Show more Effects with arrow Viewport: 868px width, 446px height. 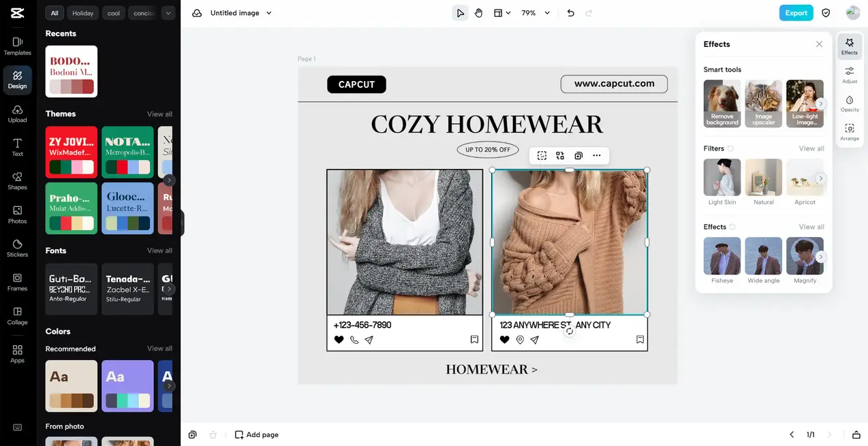tap(821, 257)
